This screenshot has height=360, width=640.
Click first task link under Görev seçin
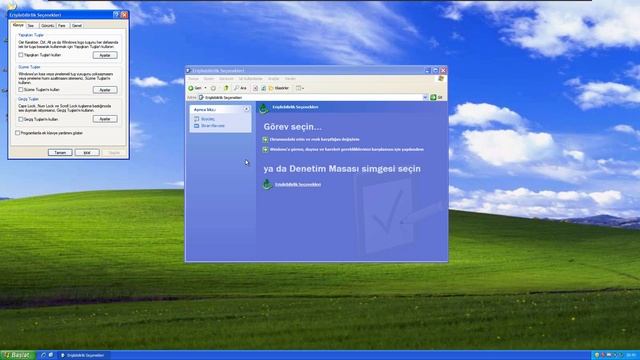(314, 140)
